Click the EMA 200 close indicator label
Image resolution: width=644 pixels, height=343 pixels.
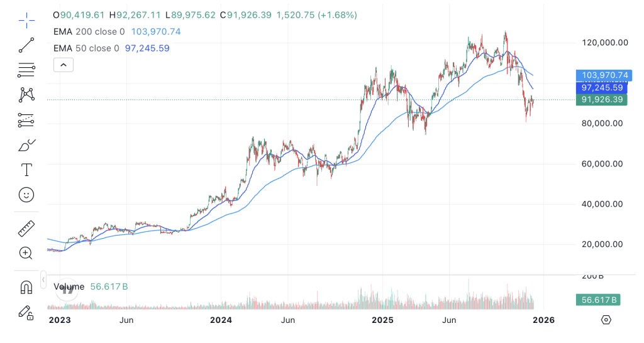(89, 31)
